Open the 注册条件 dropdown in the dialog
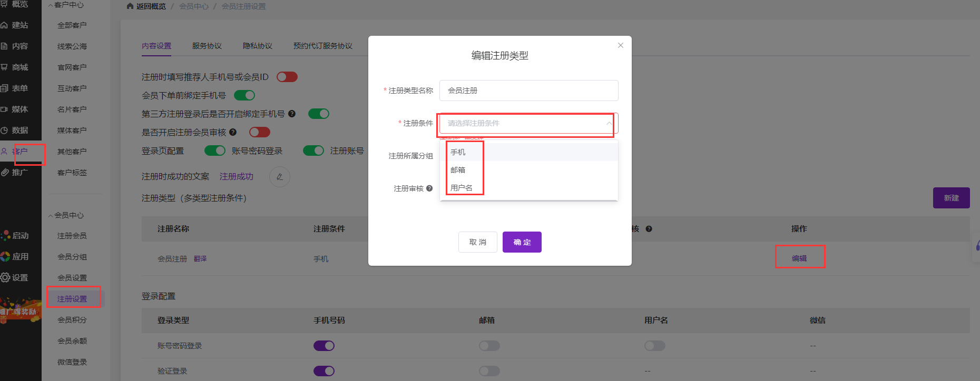The height and width of the screenshot is (381, 980). point(529,123)
